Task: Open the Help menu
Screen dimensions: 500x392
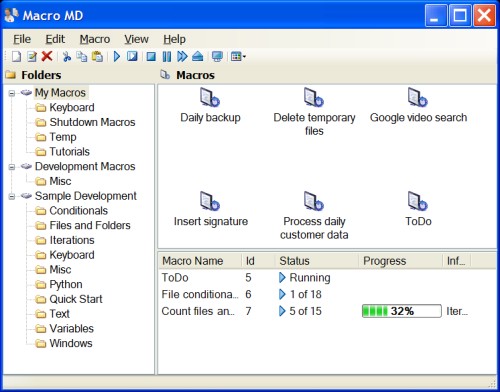Action: [x=174, y=39]
